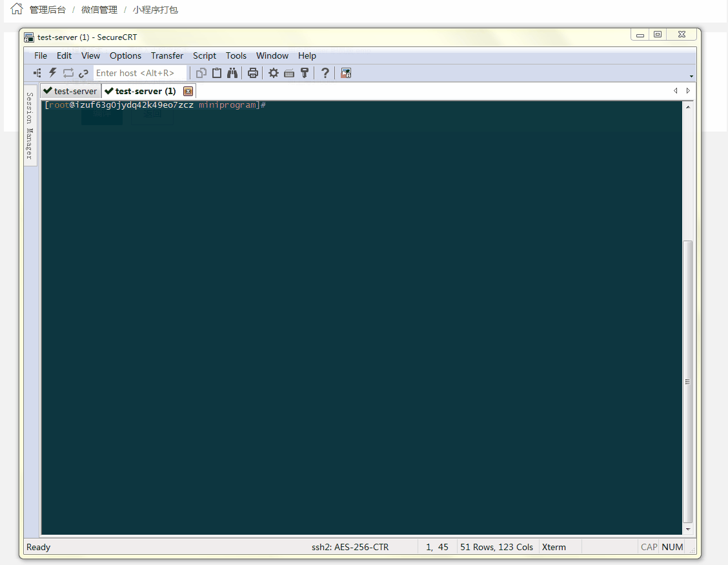
Task: Click the Reconnect chain-link icon
Action: click(x=84, y=73)
